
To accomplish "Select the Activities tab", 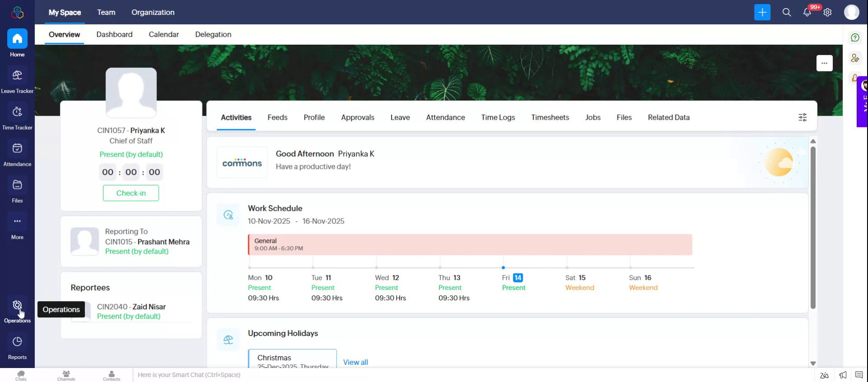I will (236, 117).
